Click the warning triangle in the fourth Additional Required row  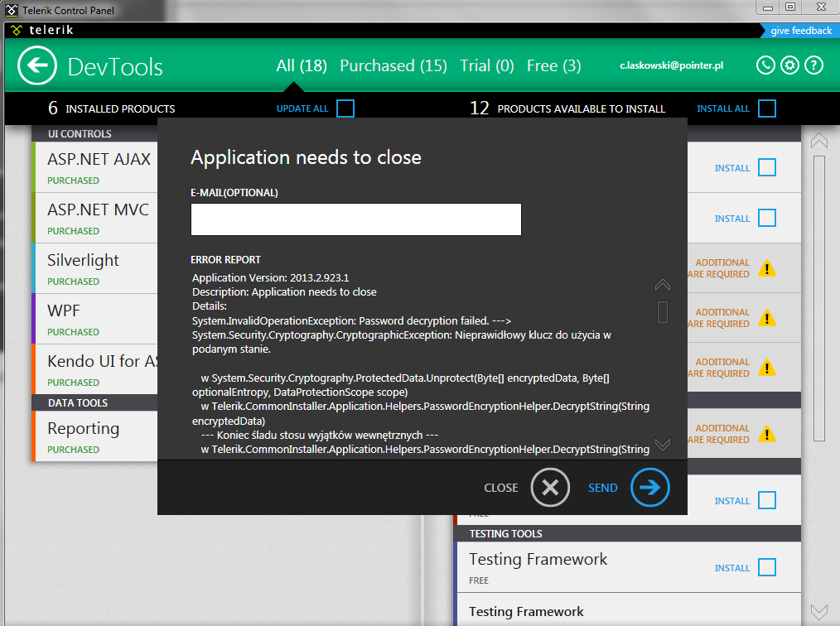767,433
